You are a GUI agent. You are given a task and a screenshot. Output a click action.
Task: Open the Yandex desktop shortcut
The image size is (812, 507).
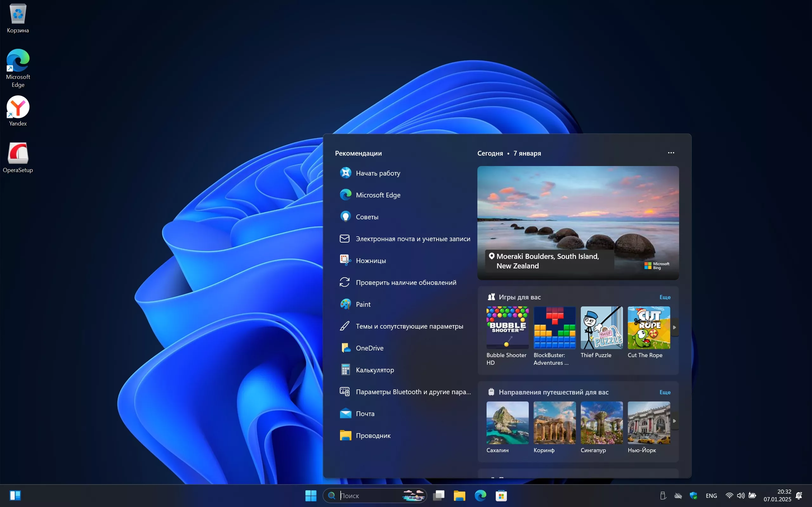click(x=18, y=107)
